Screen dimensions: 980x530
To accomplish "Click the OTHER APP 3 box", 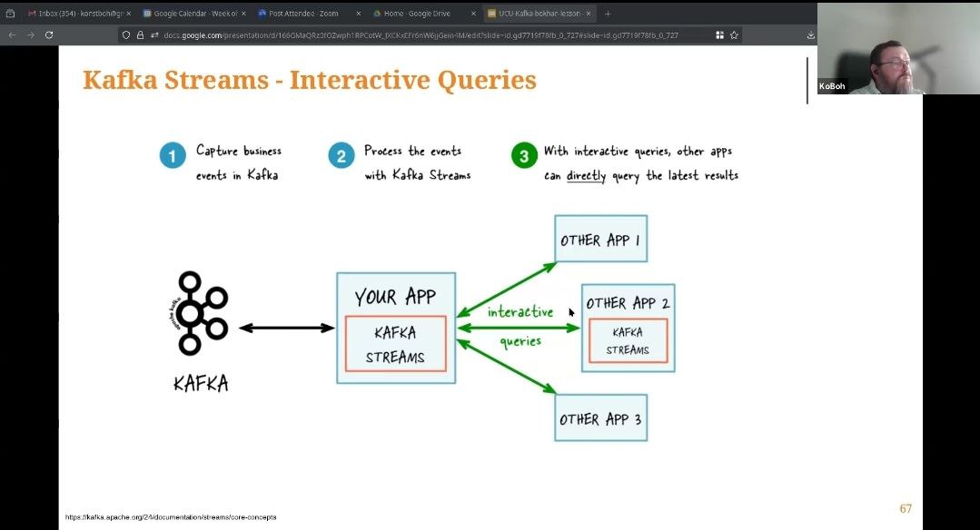I will coord(600,418).
